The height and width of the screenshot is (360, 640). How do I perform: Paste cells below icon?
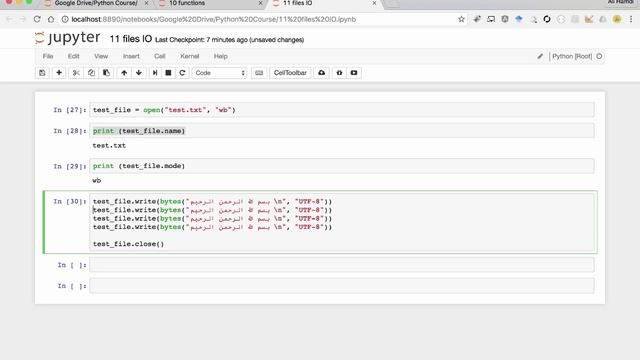click(x=107, y=73)
